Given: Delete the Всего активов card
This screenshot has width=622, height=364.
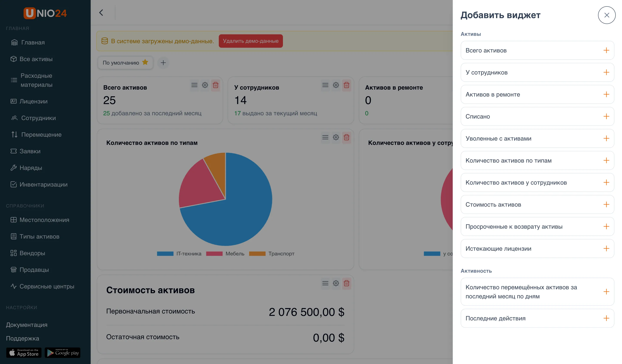Looking at the screenshot, I should pos(216,85).
